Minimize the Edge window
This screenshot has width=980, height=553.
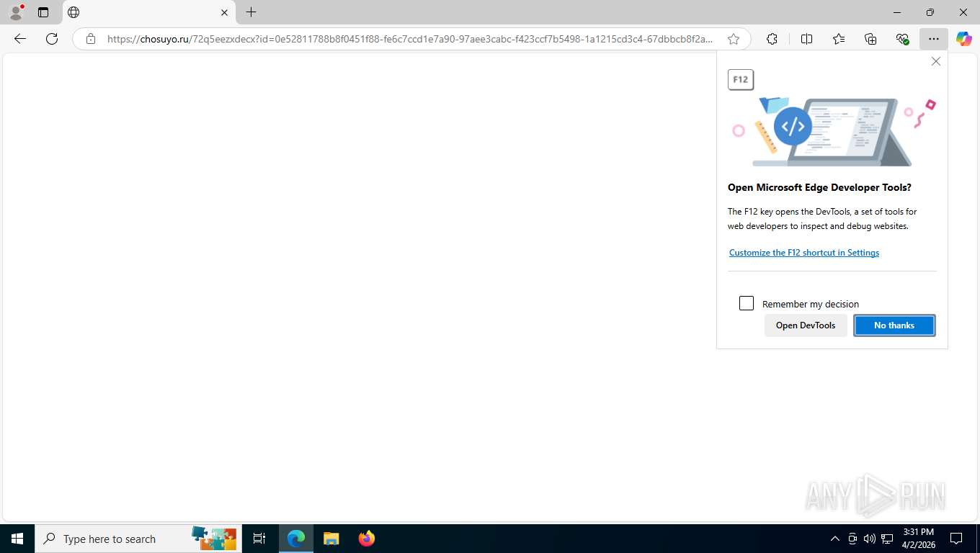(x=897, y=12)
